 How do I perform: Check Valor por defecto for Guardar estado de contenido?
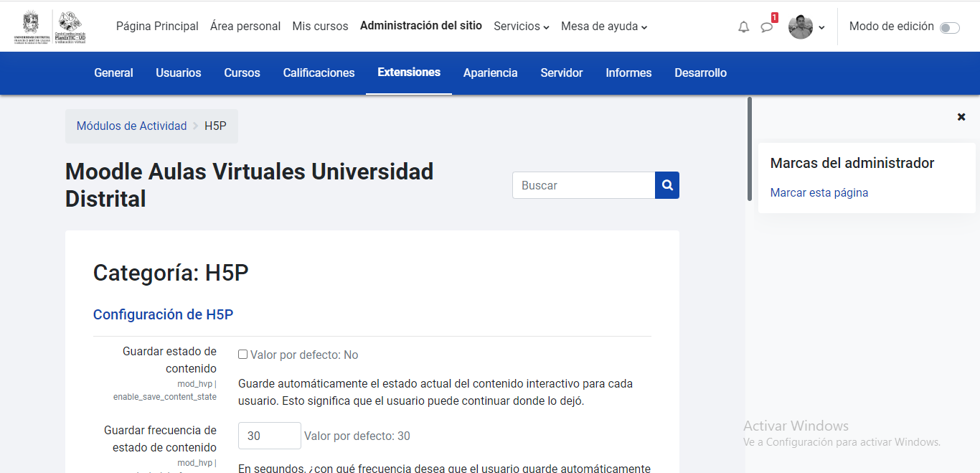[242, 354]
